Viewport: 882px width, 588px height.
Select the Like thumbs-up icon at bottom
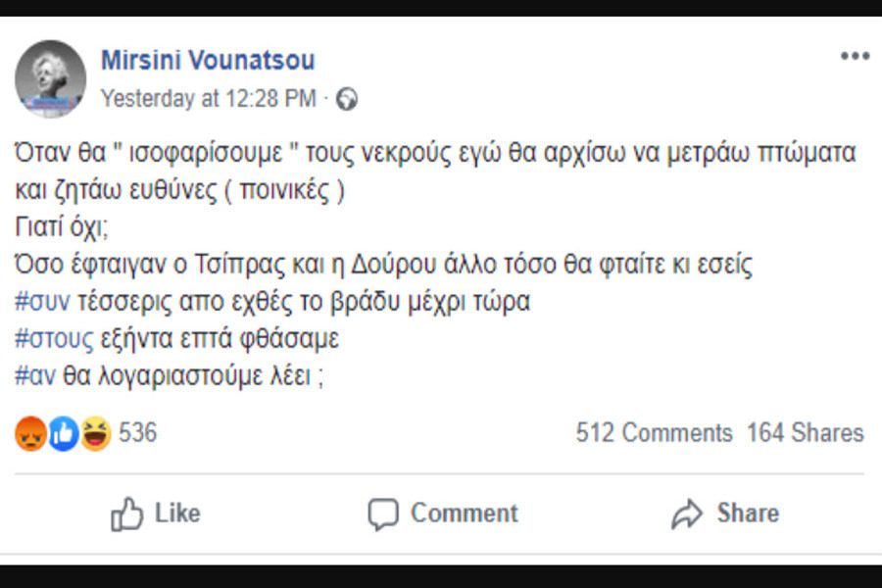click(x=127, y=513)
